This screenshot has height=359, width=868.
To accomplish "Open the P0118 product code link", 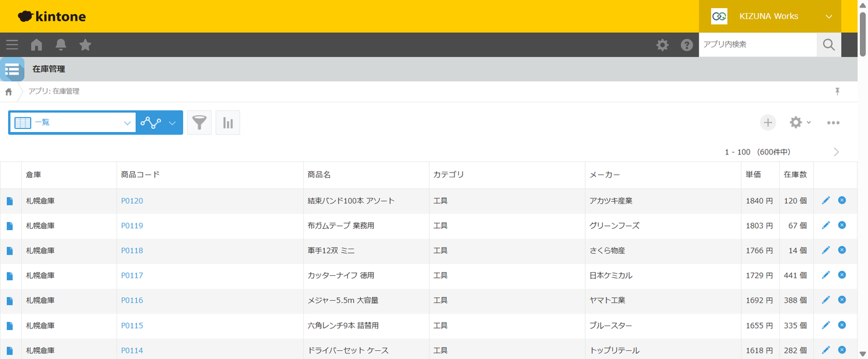I will [x=132, y=250].
